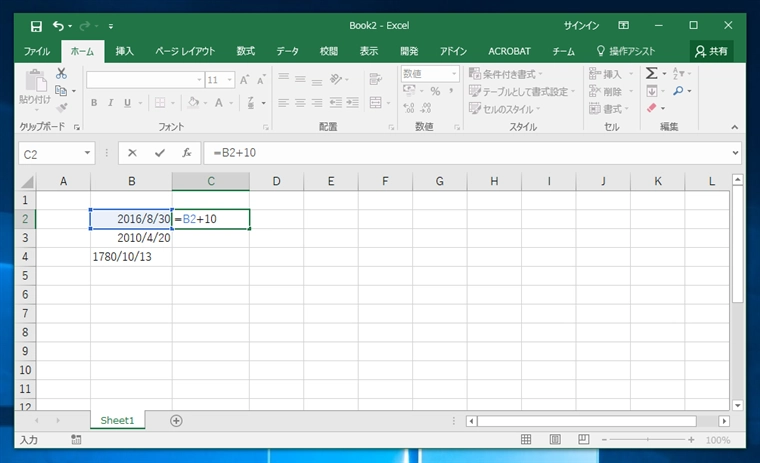The height and width of the screenshot is (463, 760).
Task: Activate the format painter brush
Action: [x=62, y=108]
